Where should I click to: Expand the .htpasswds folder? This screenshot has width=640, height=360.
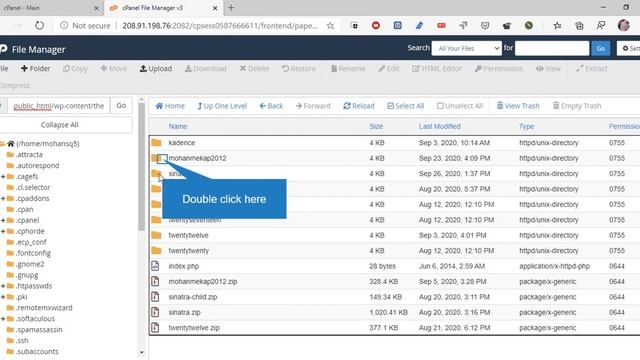click(3, 286)
